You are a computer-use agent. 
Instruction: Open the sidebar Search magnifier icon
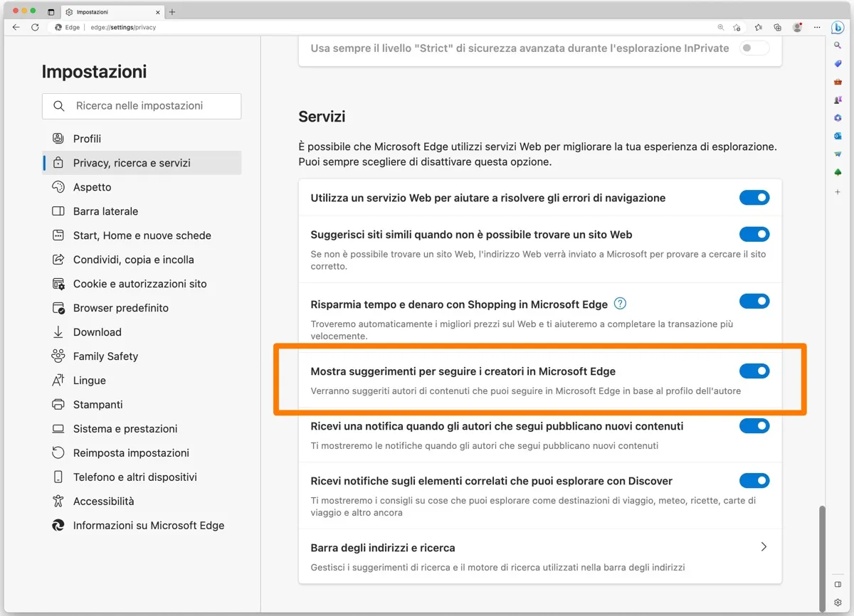[x=838, y=46]
